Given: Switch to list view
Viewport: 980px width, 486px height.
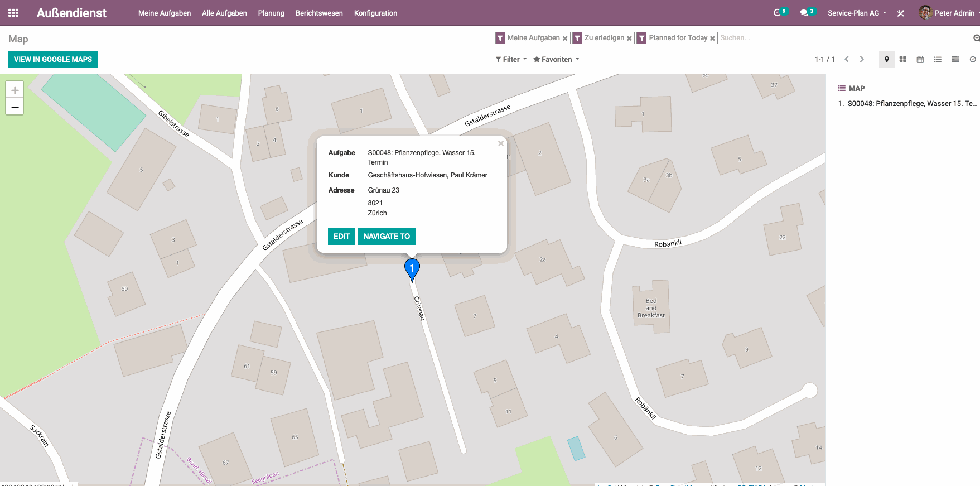Looking at the screenshot, I should coord(938,59).
